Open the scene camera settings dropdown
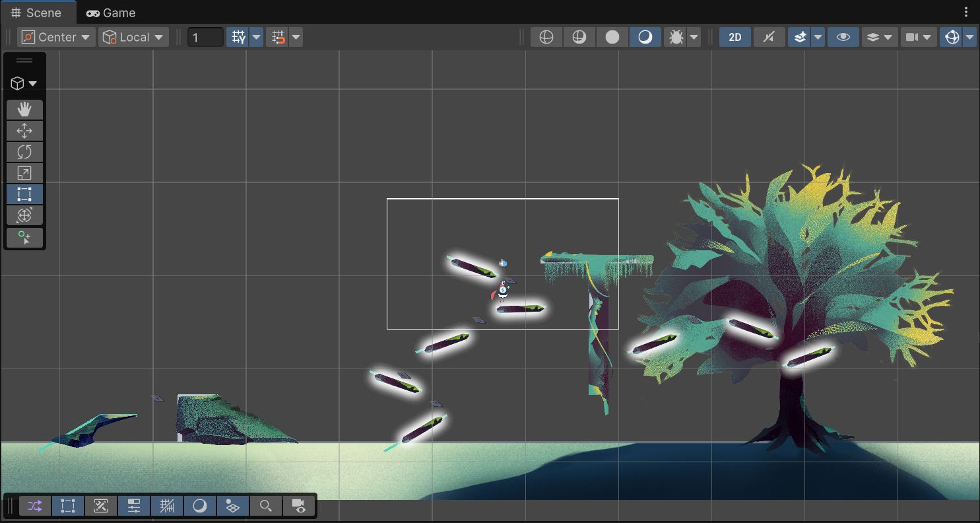 click(x=919, y=37)
